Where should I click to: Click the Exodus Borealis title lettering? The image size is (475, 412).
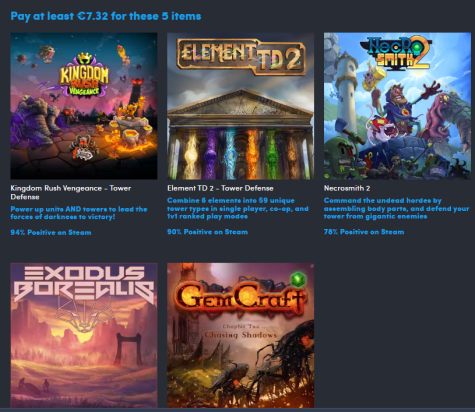pyautogui.click(x=84, y=284)
